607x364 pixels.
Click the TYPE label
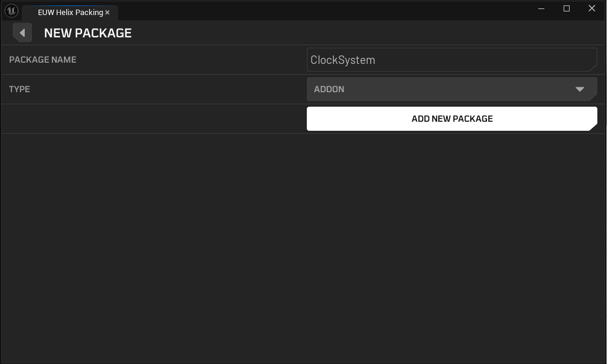(19, 89)
